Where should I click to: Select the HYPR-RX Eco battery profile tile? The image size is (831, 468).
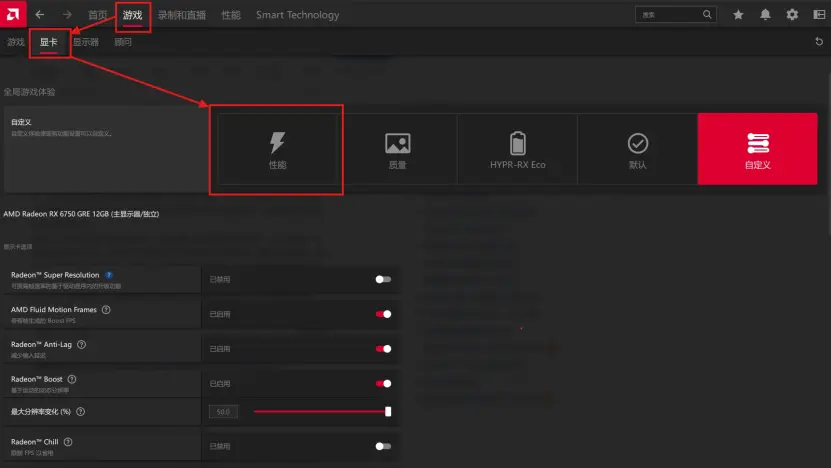tap(517, 149)
